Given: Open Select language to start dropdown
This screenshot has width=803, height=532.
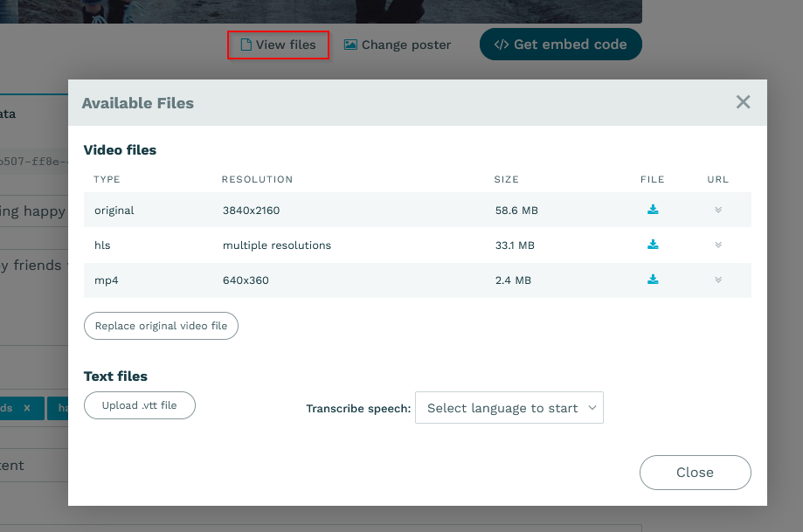Looking at the screenshot, I should [x=509, y=408].
